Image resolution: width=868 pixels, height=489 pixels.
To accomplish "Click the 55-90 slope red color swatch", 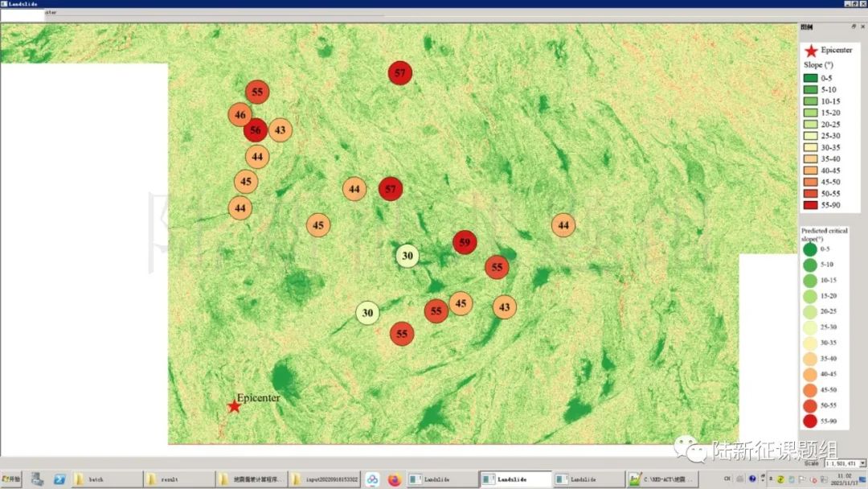I will 809,205.
